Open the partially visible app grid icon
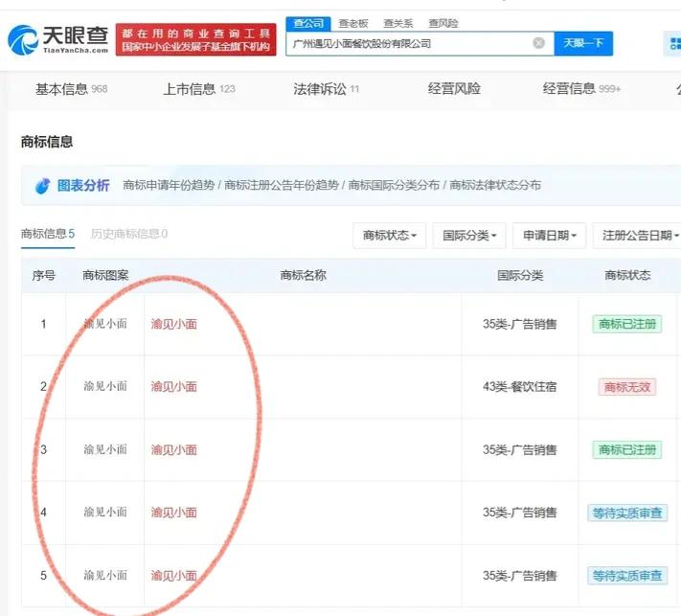This screenshot has height=616, width=681. [x=673, y=43]
